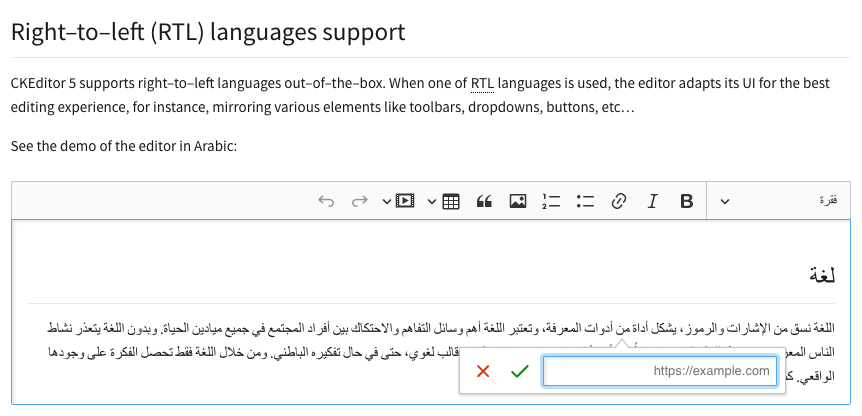
Task: Click the Right-to-left languages support heading
Action: pyautogui.click(x=208, y=32)
